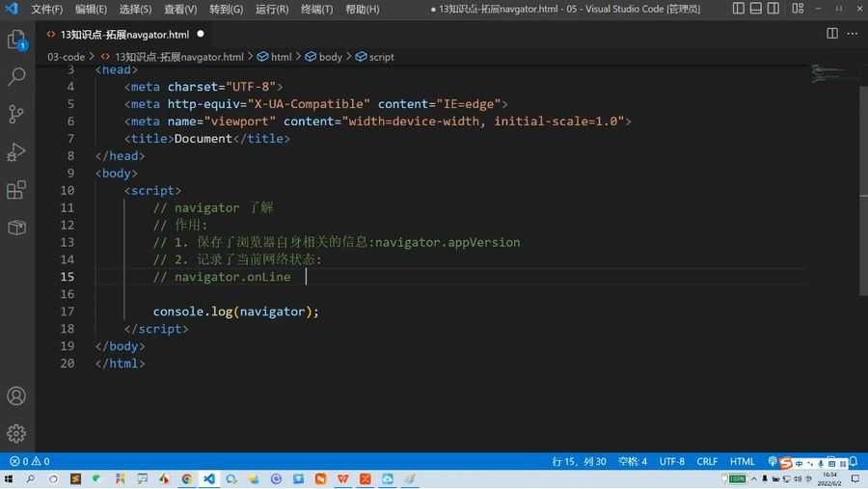Click the Windows Start button
The height and width of the screenshot is (489, 868).
click(x=9, y=479)
